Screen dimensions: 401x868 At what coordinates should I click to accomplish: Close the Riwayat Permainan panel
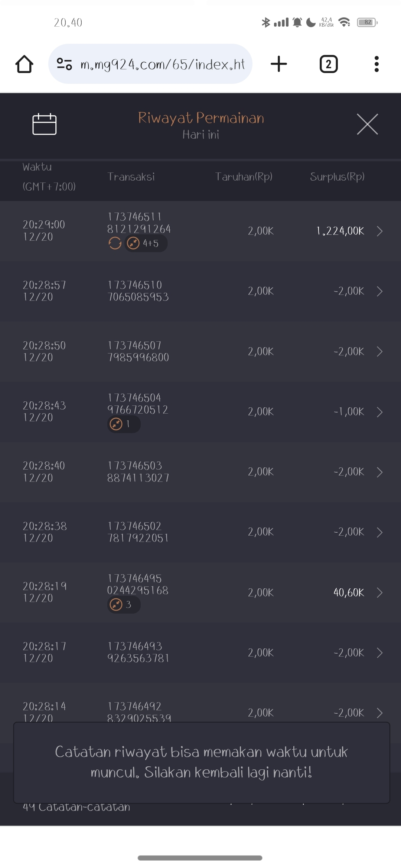pyautogui.click(x=367, y=124)
